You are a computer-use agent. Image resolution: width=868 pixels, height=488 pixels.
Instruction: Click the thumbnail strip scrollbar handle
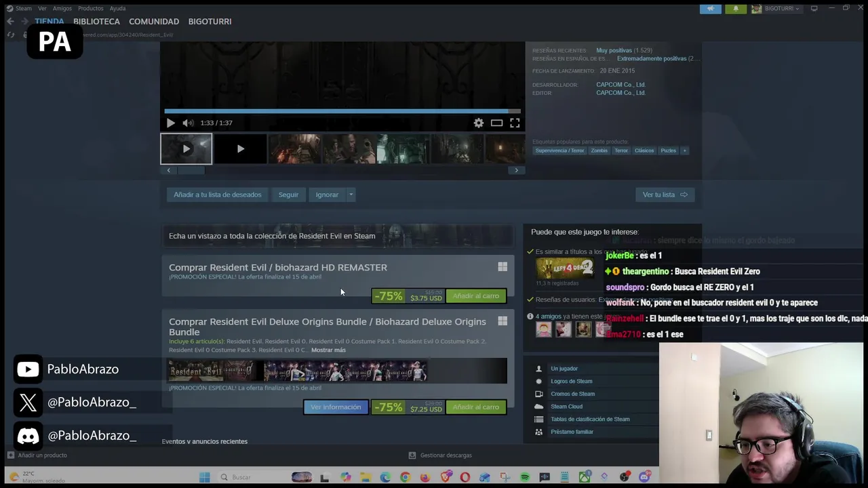pos(191,170)
